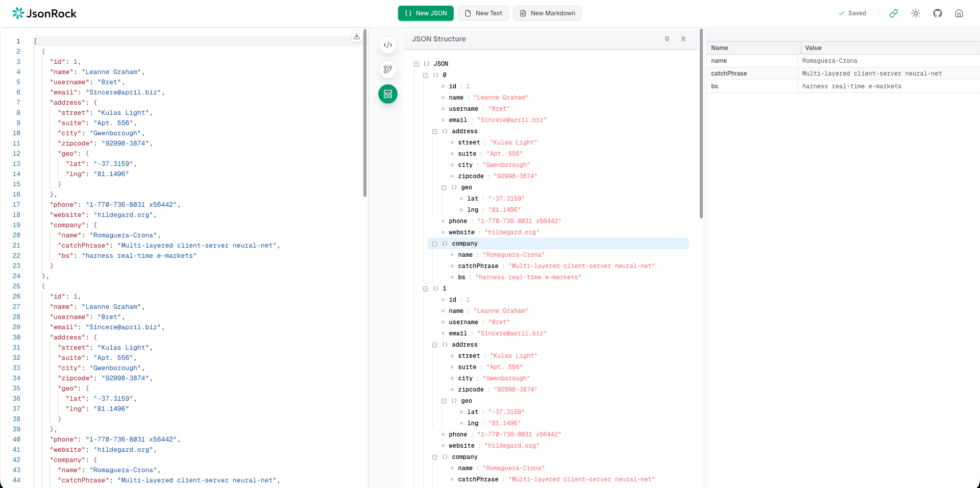
Task: Collapse the root JSON node
Action: click(416, 64)
